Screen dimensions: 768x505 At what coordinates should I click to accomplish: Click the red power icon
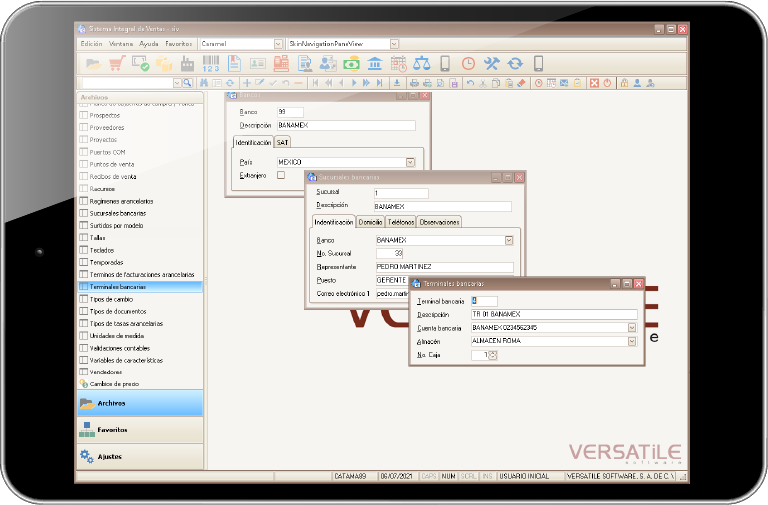click(607, 83)
